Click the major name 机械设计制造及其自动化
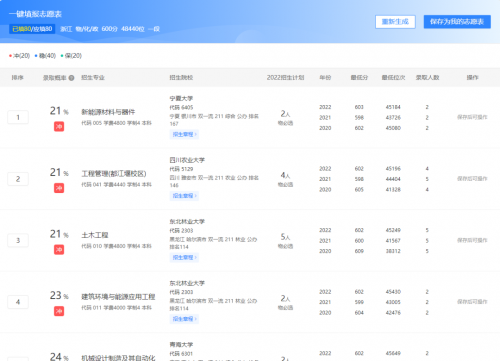 coord(118,358)
